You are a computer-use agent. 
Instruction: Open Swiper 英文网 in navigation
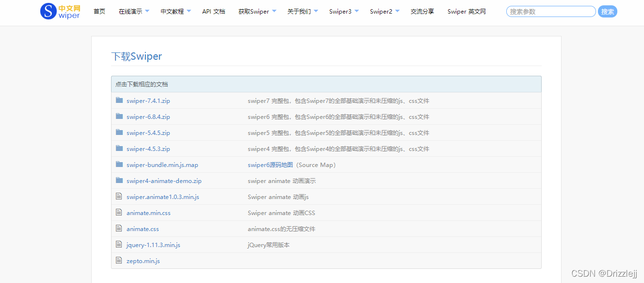[467, 12]
